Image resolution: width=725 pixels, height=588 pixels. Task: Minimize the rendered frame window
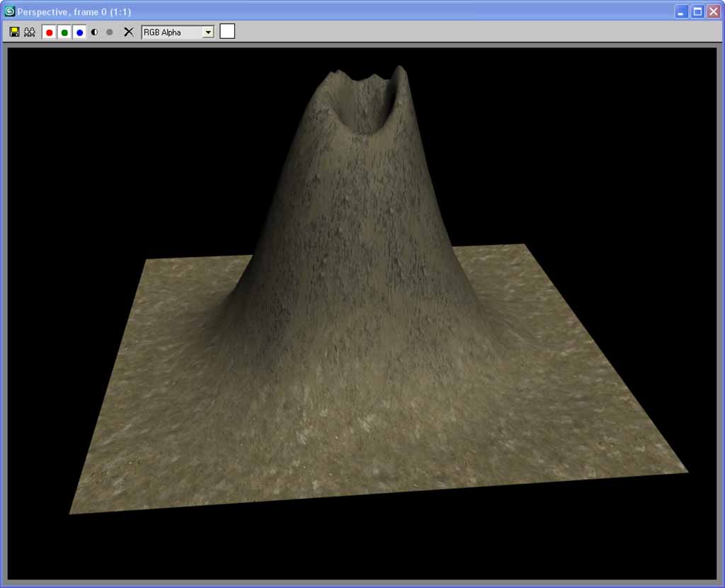point(681,11)
